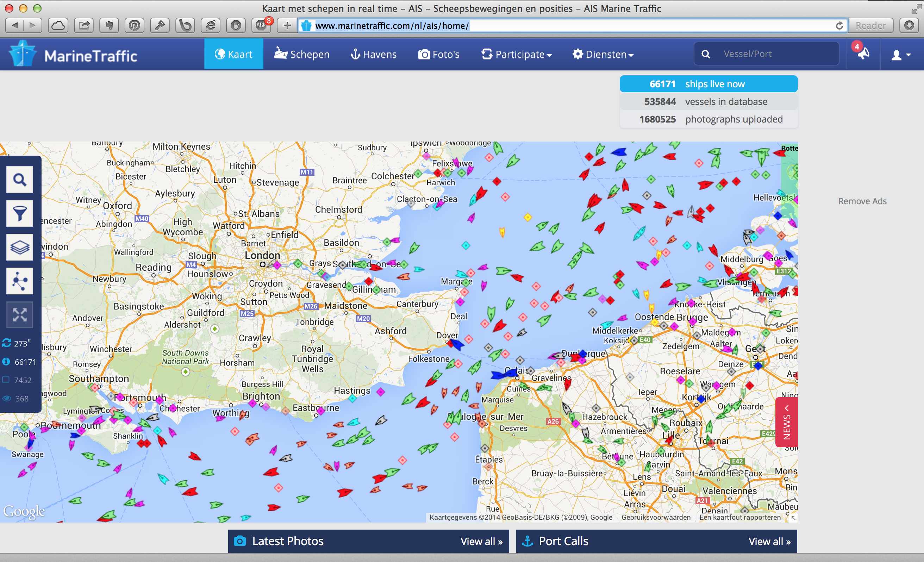Open the Participate dropdown menu
The width and height of the screenshot is (924, 562).
click(x=517, y=54)
